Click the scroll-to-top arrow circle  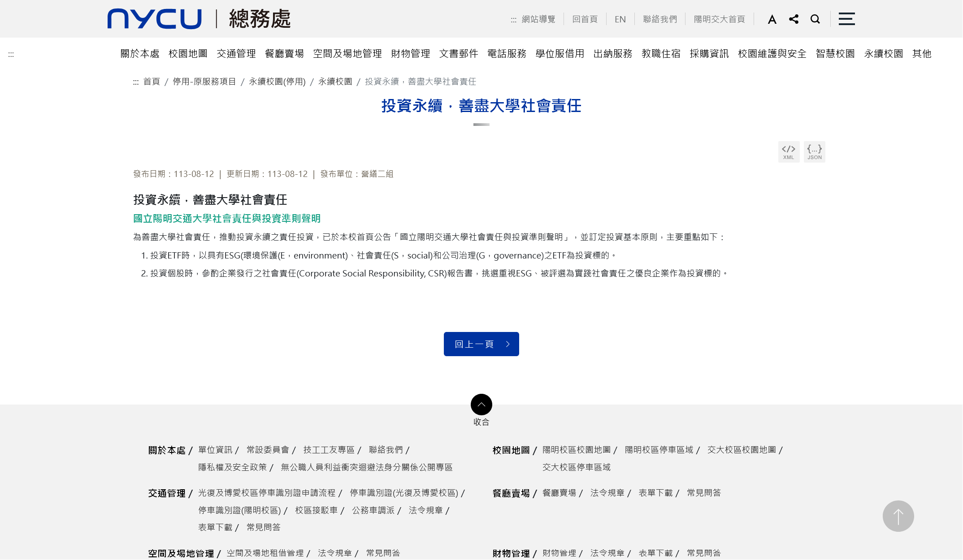[x=898, y=516]
